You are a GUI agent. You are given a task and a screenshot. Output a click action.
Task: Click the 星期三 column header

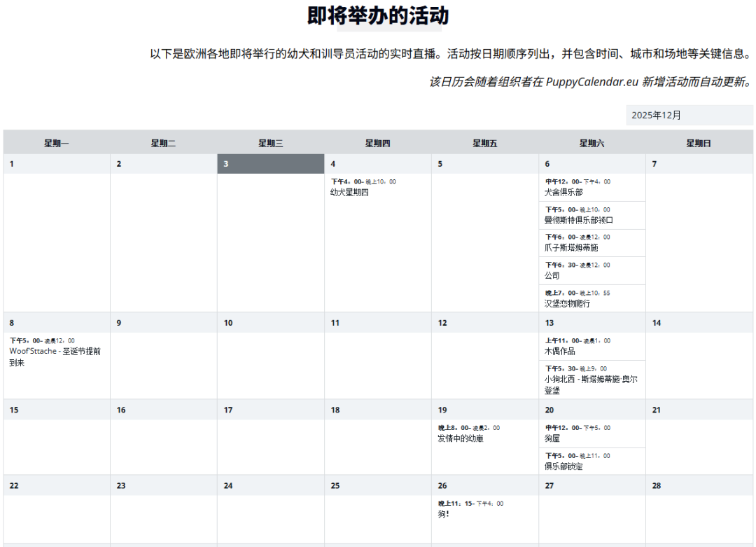tap(270, 144)
